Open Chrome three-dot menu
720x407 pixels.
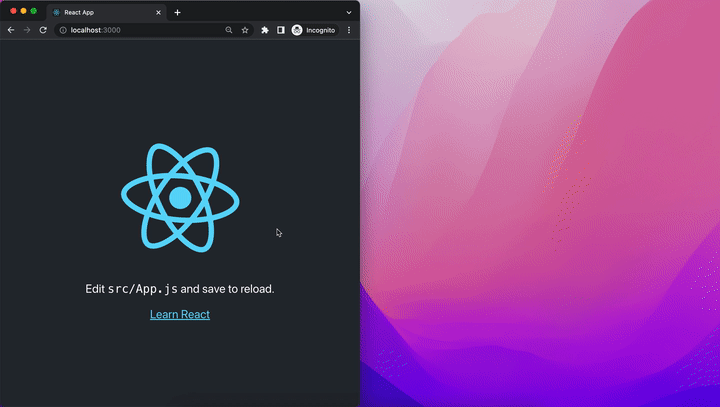[349, 30]
